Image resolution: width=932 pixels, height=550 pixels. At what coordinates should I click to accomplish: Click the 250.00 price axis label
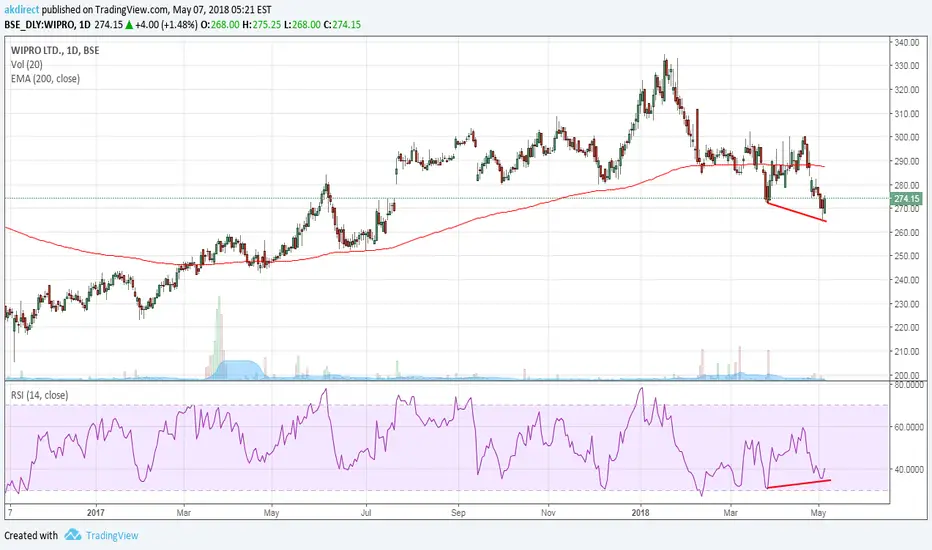907,256
